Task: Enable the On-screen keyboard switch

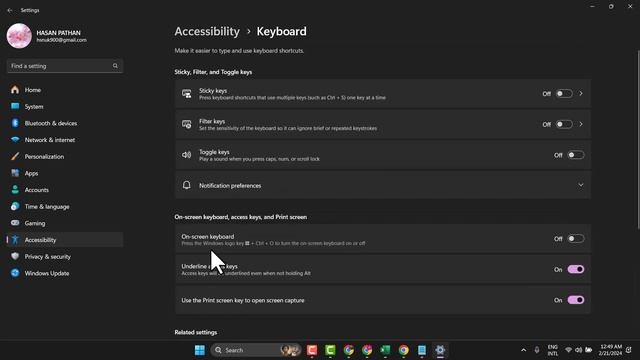Action: pos(576,239)
